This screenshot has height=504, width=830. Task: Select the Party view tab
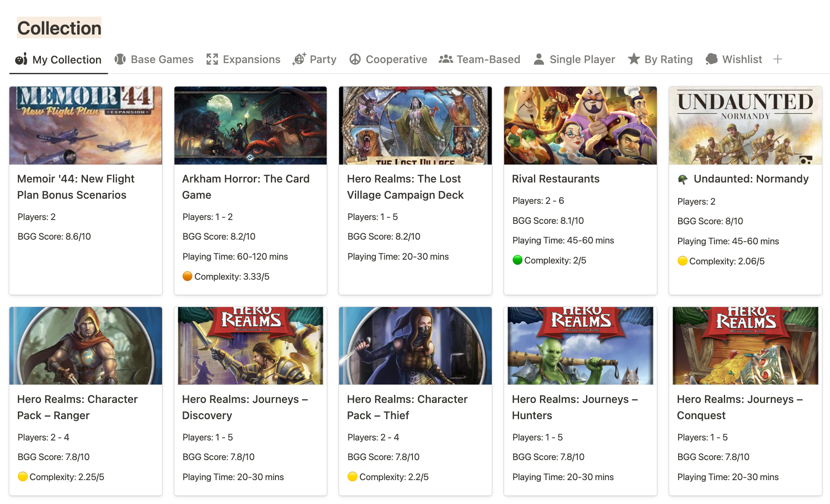[x=315, y=59]
